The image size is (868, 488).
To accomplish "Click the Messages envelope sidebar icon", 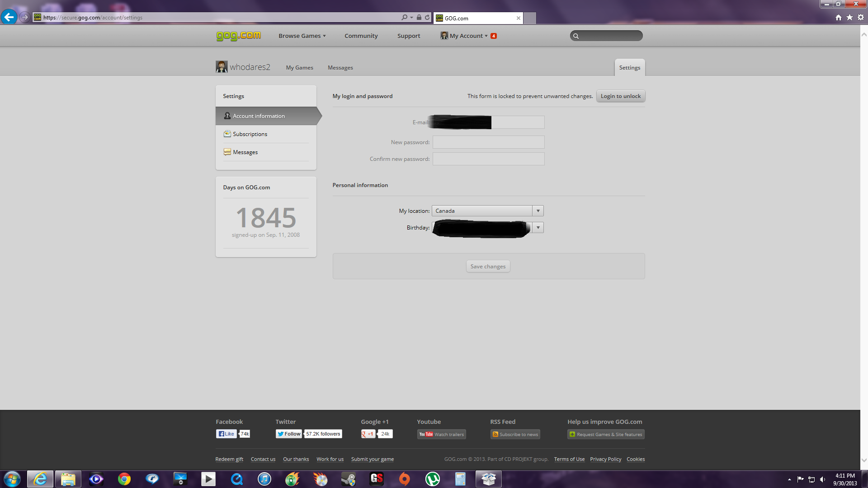I will click(x=227, y=152).
